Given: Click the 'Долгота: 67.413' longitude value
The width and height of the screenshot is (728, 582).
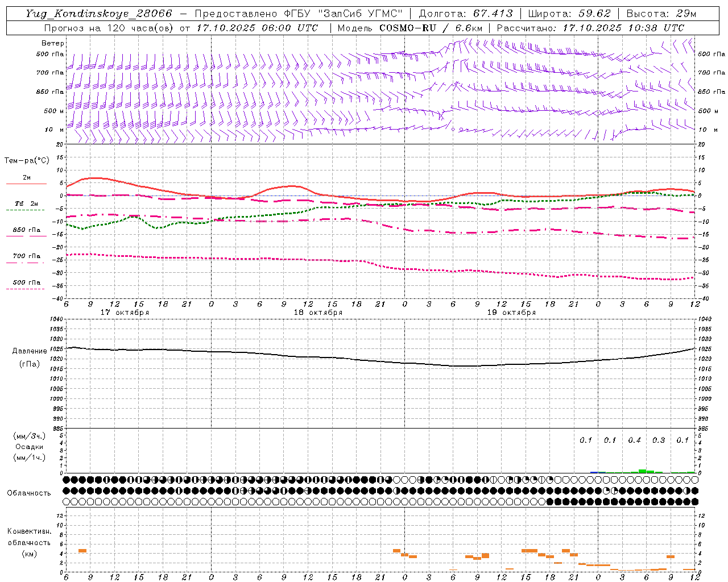Looking at the screenshot, I should coord(465,14).
